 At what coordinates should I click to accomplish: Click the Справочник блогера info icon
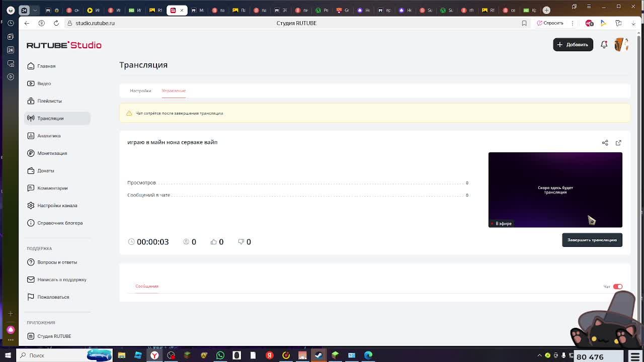coord(31,223)
